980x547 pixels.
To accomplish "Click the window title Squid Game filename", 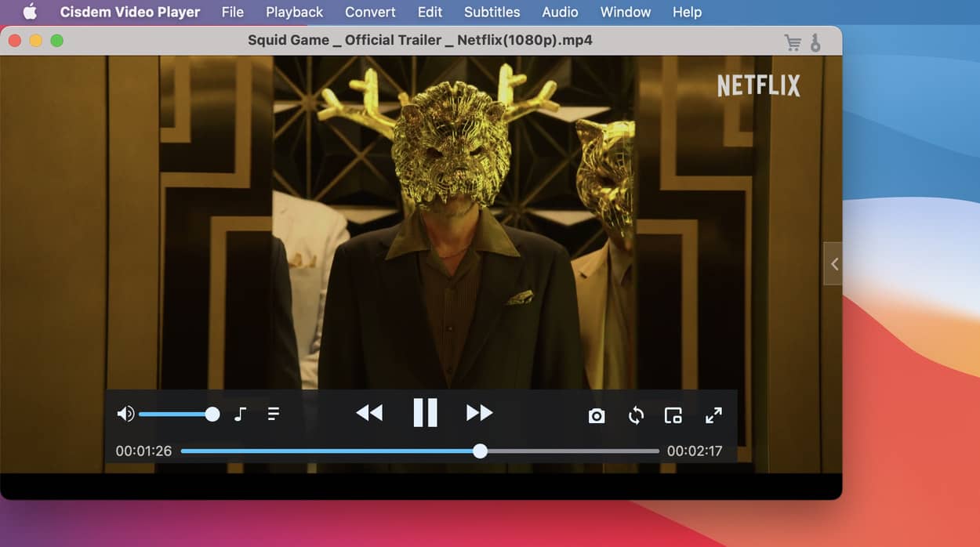I will point(419,40).
